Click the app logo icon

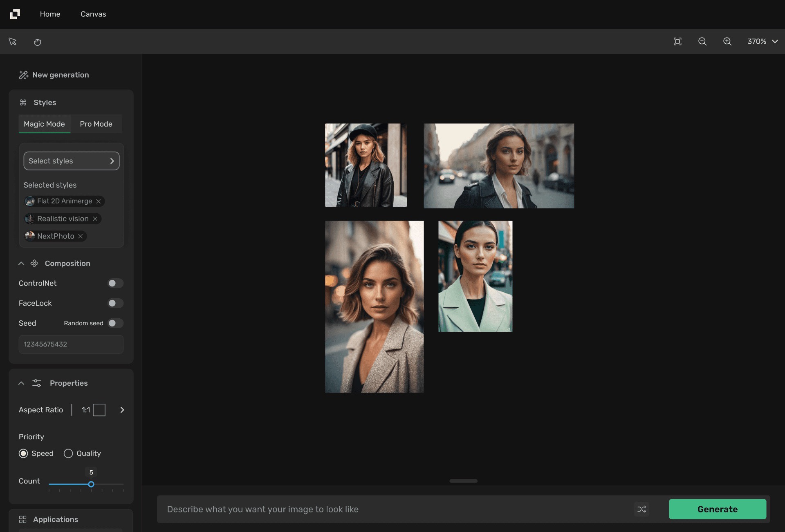[x=15, y=14]
